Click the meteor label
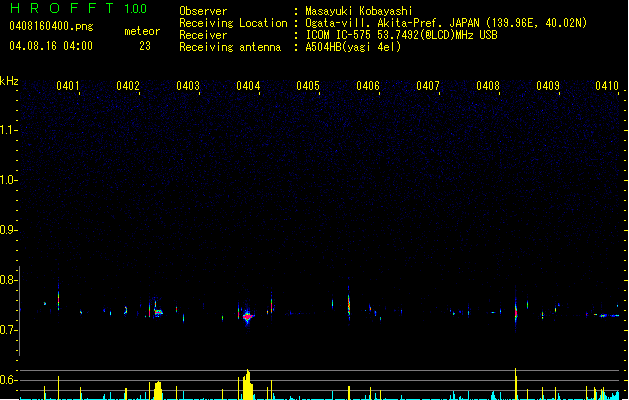Viewport: 629px width, 400px height. [142, 31]
